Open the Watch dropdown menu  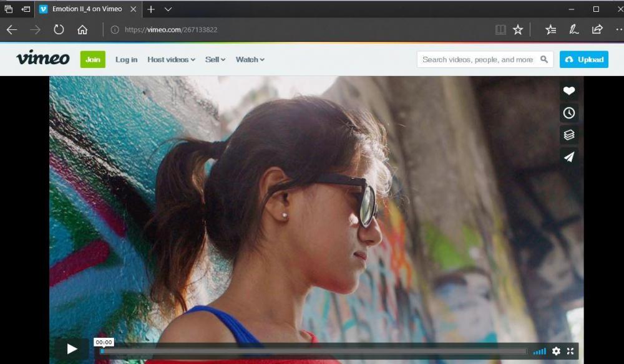[250, 60]
